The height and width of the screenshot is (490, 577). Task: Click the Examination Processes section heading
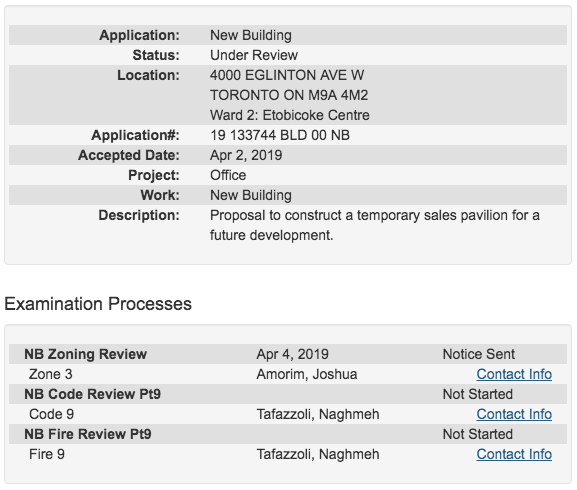(x=98, y=304)
